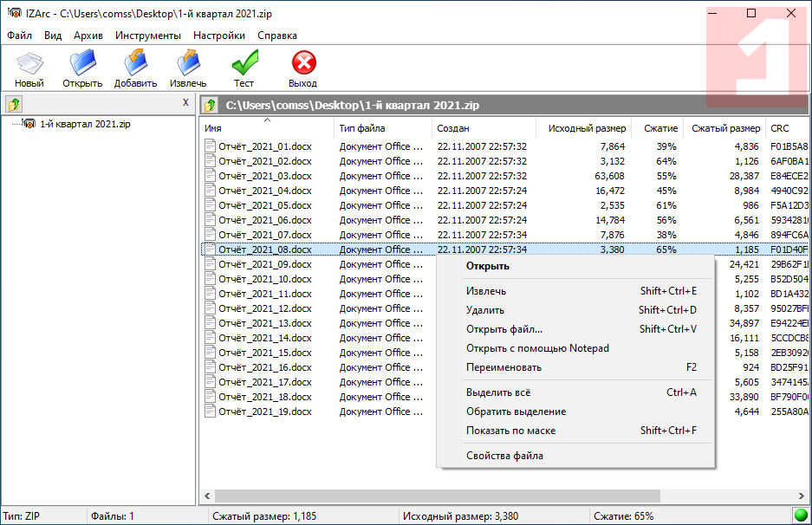Open the Справка menu

pos(277,36)
